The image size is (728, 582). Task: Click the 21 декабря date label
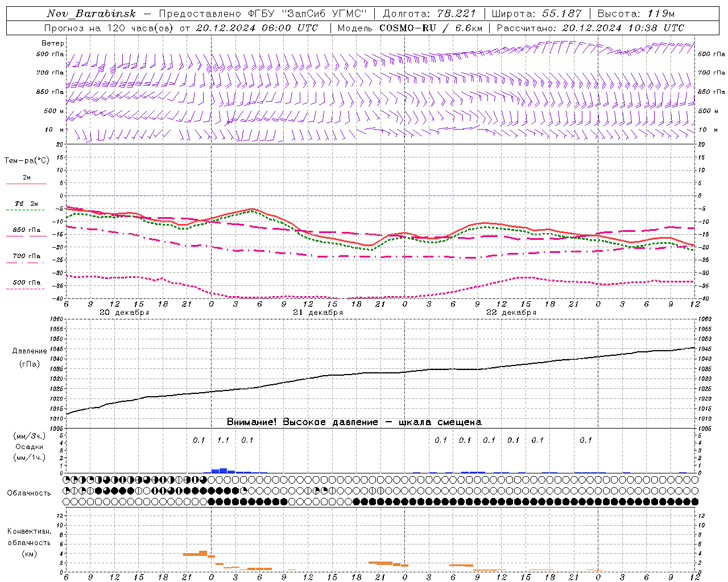pyautogui.click(x=318, y=313)
